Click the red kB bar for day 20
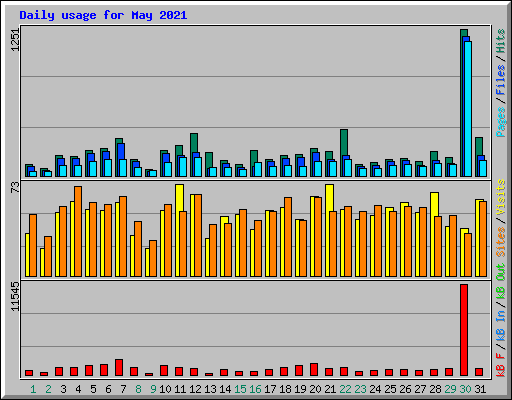512x400 pixels. click(314, 369)
